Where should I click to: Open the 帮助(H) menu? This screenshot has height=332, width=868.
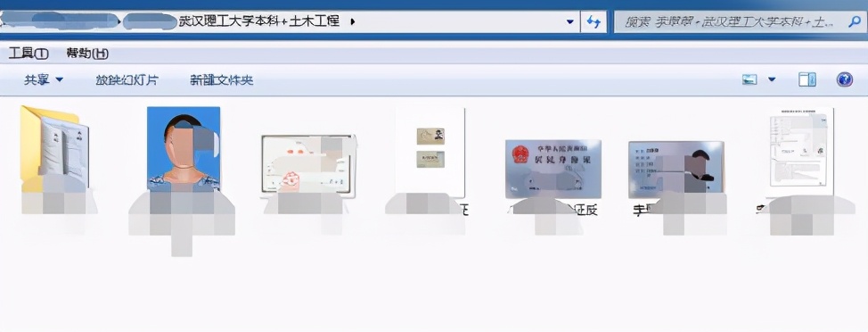(87, 54)
